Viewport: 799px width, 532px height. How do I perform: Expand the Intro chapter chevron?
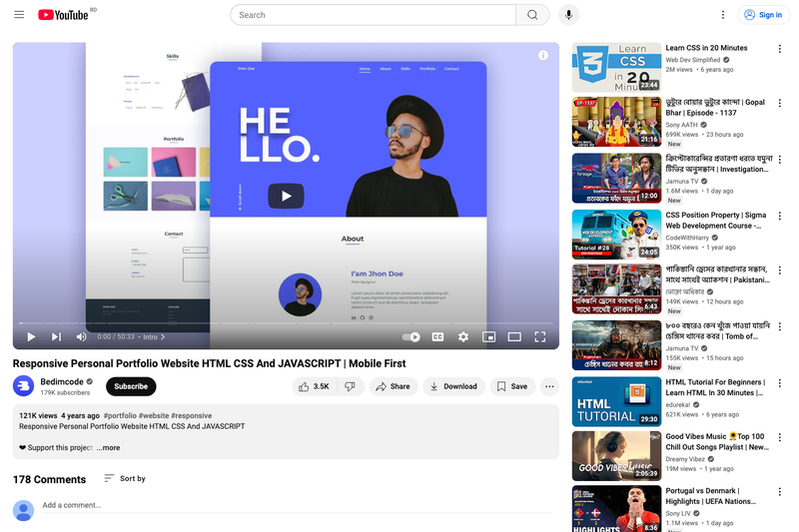click(x=163, y=337)
